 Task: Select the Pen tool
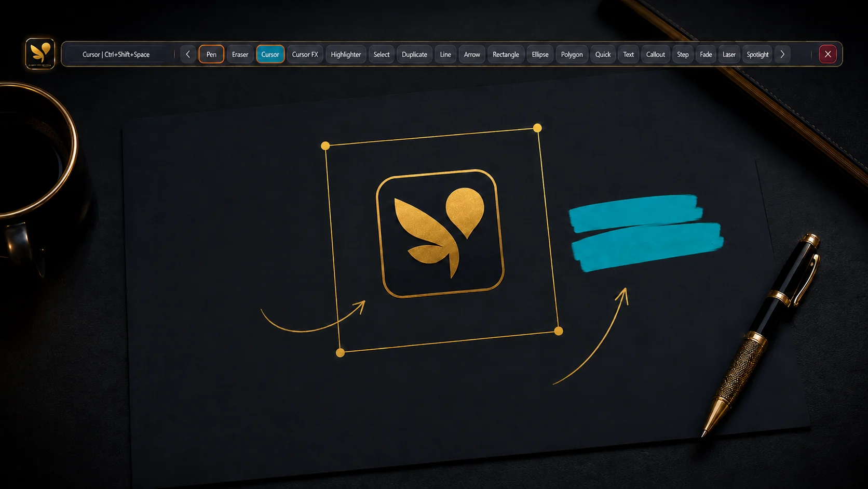(x=211, y=54)
